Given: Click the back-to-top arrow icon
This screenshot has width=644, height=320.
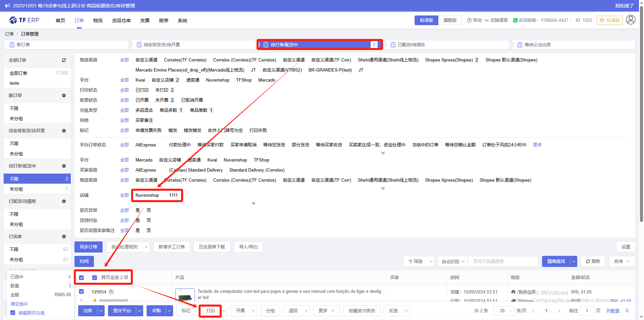Looking at the screenshot, I should 627,311.
